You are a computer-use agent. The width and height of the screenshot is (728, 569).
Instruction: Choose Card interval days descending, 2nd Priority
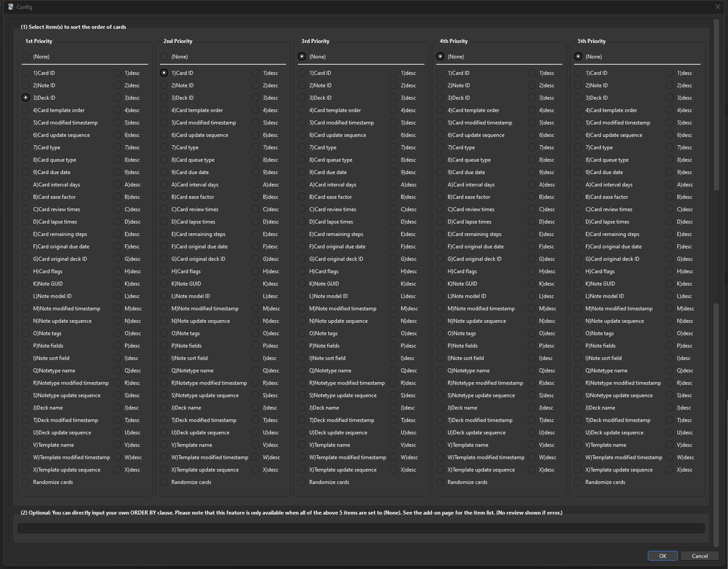pos(255,185)
